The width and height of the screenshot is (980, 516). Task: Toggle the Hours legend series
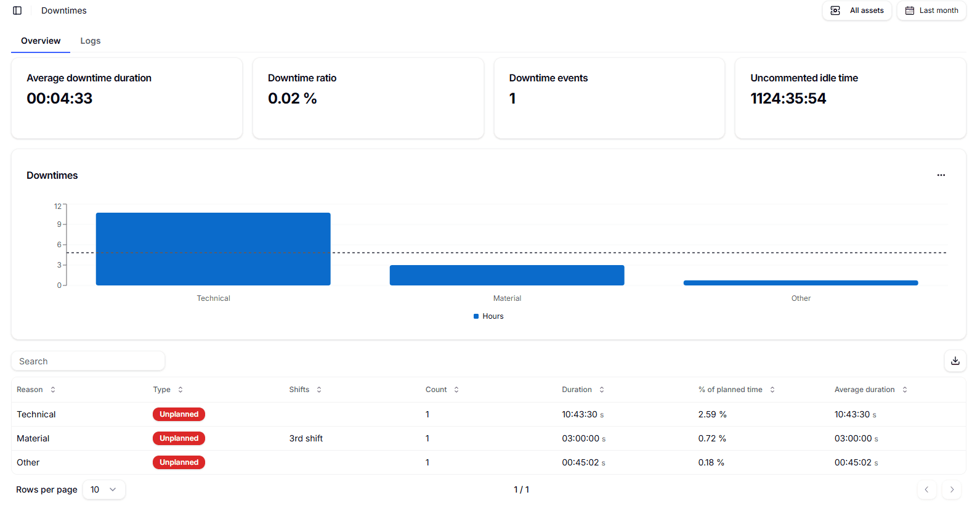[488, 316]
